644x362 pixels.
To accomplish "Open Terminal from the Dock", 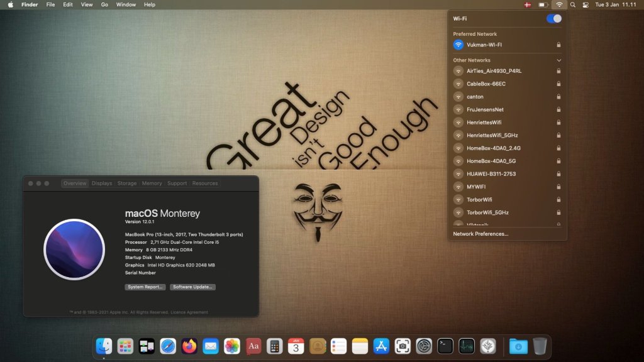I will click(x=445, y=346).
